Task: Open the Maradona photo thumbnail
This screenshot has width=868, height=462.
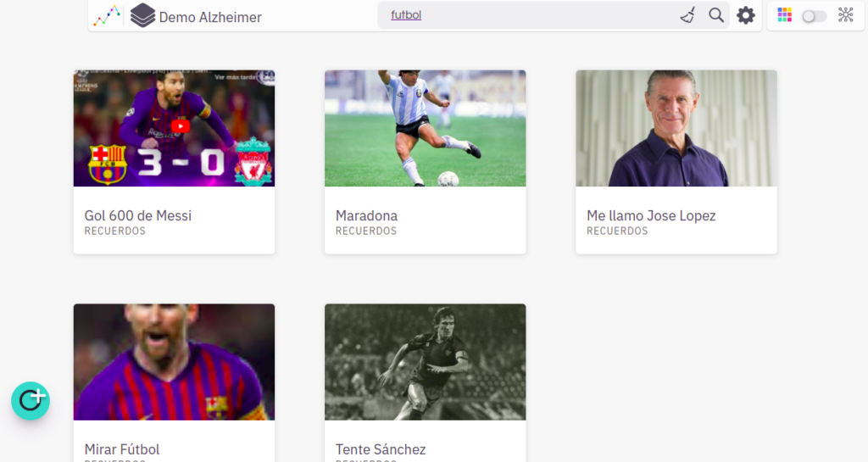Action: 426,128
